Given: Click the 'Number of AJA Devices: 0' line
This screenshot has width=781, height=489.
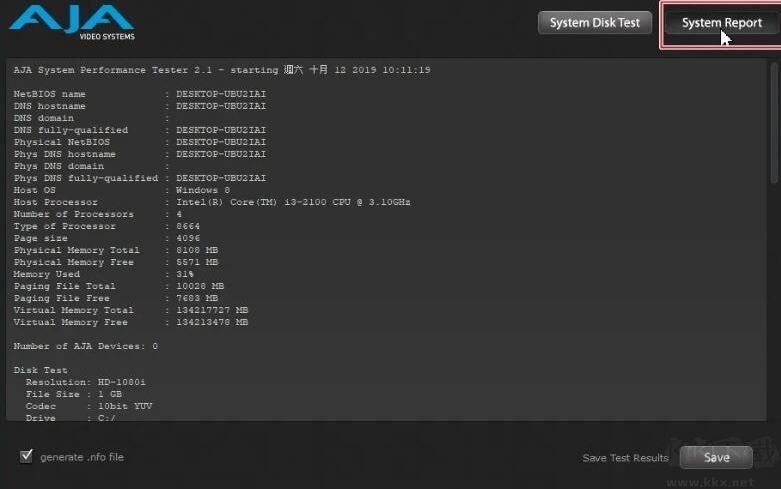Looking at the screenshot, I should (x=86, y=346).
